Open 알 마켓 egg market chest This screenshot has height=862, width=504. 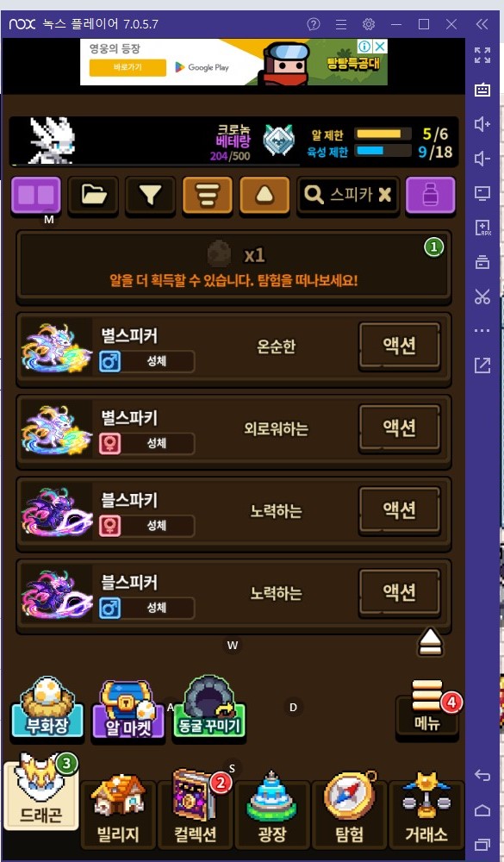click(x=128, y=709)
